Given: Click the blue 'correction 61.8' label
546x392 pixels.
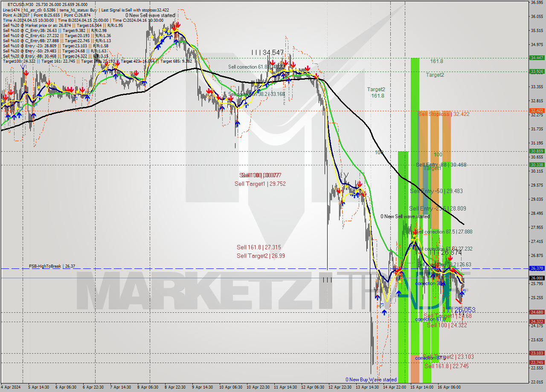Looking at the screenshot, I should tap(430, 319).
